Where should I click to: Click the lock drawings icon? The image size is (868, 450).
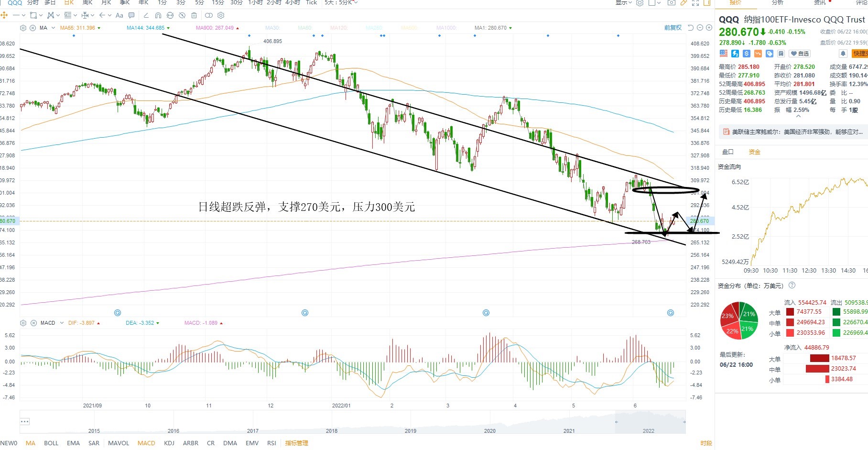[170, 15]
